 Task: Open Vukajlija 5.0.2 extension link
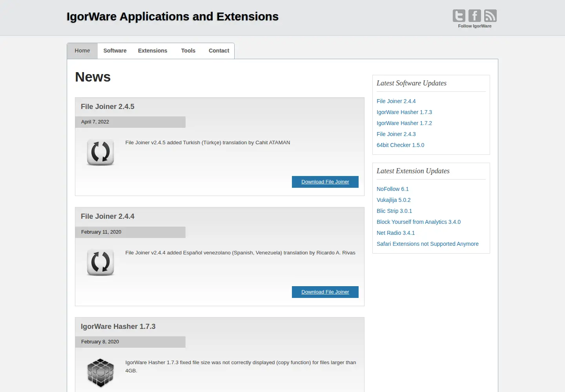point(394,200)
